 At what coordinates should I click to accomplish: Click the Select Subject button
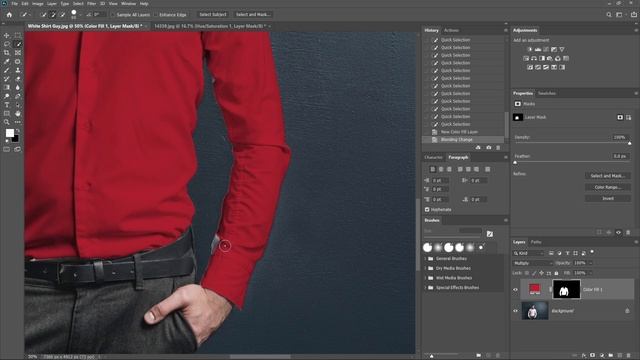click(213, 15)
